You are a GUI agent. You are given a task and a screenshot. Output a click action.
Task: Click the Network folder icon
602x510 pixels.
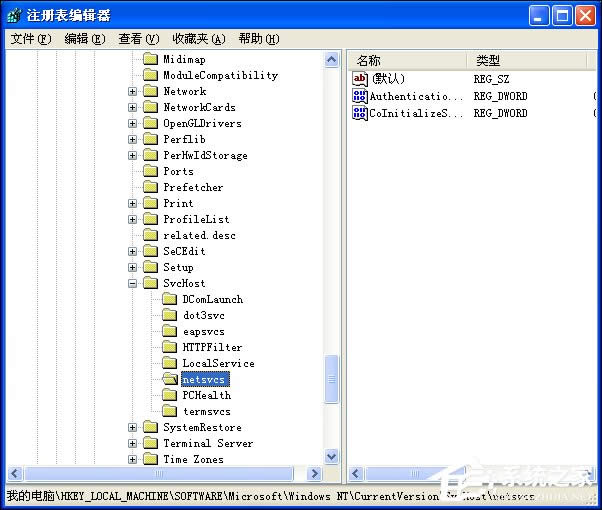click(x=150, y=91)
